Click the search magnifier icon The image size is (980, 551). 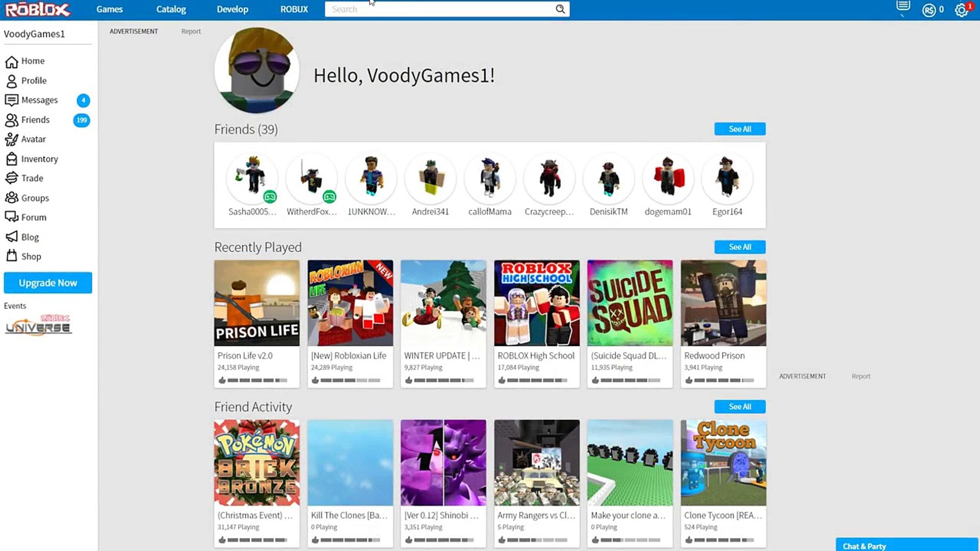click(x=560, y=9)
